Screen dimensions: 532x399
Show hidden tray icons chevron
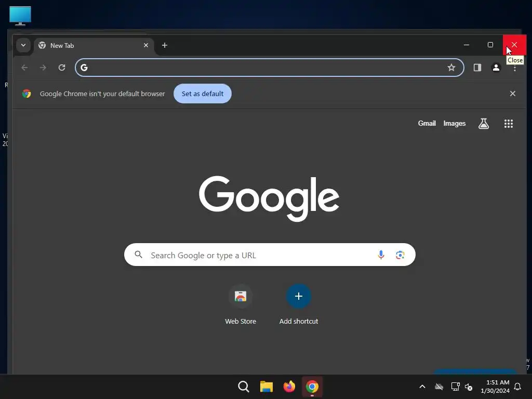[x=422, y=387]
